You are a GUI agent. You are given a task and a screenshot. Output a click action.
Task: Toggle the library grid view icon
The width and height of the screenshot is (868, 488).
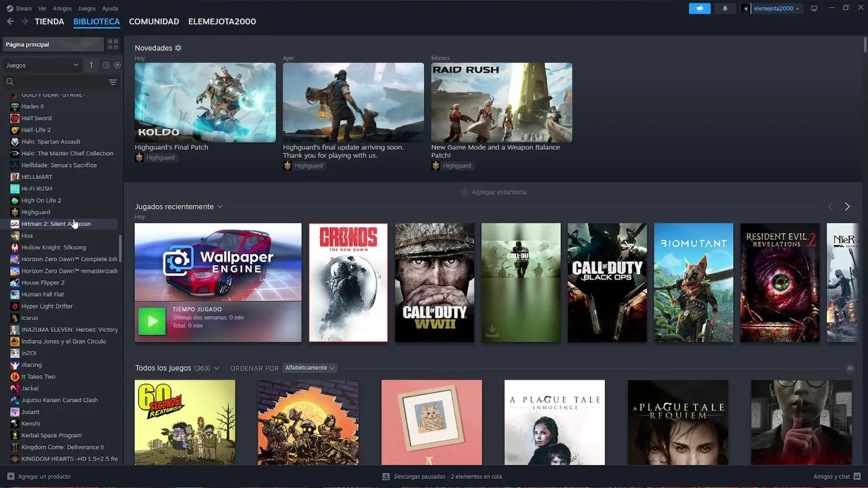(113, 44)
